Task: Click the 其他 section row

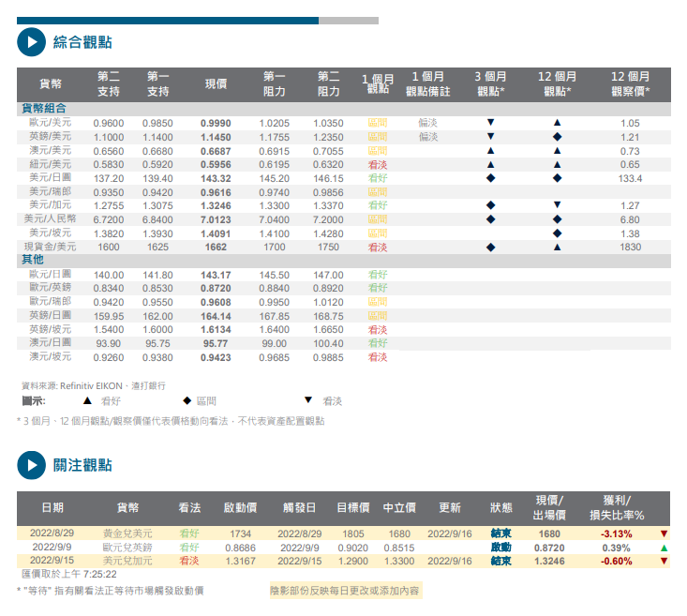Action: (x=32, y=260)
